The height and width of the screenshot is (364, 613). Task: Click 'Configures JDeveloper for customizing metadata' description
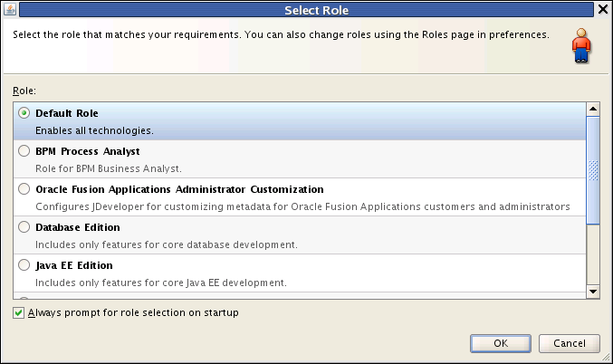tap(302, 206)
